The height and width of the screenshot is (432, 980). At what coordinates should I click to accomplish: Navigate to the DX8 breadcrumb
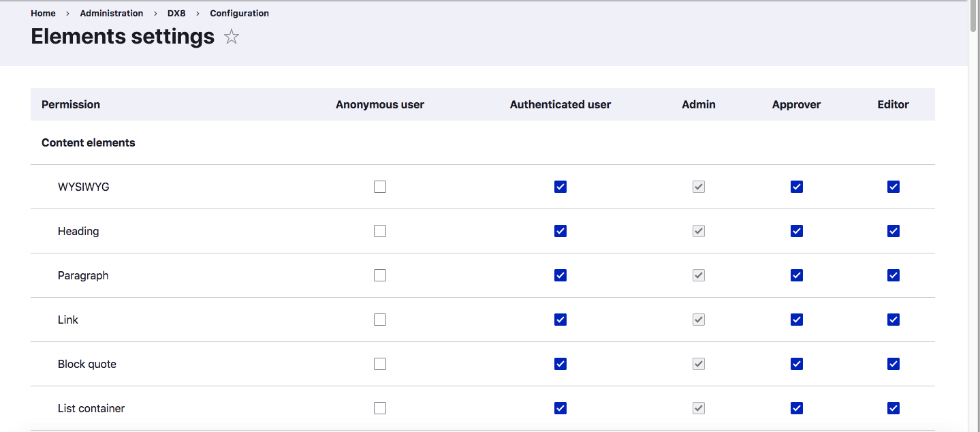176,13
